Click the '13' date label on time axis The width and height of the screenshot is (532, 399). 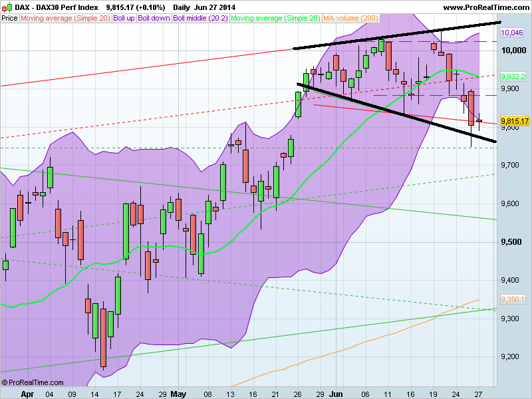tap(230, 394)
